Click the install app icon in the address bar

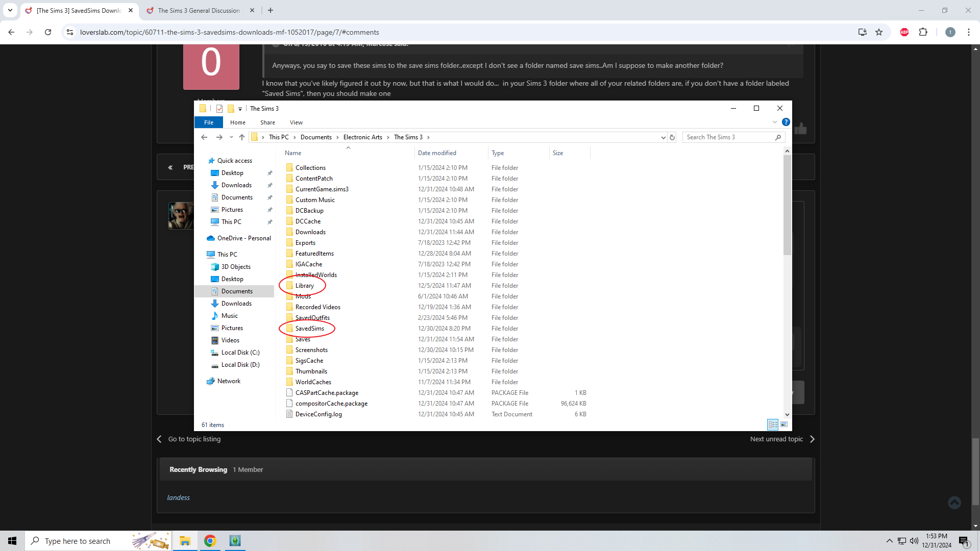click(863, 32)
